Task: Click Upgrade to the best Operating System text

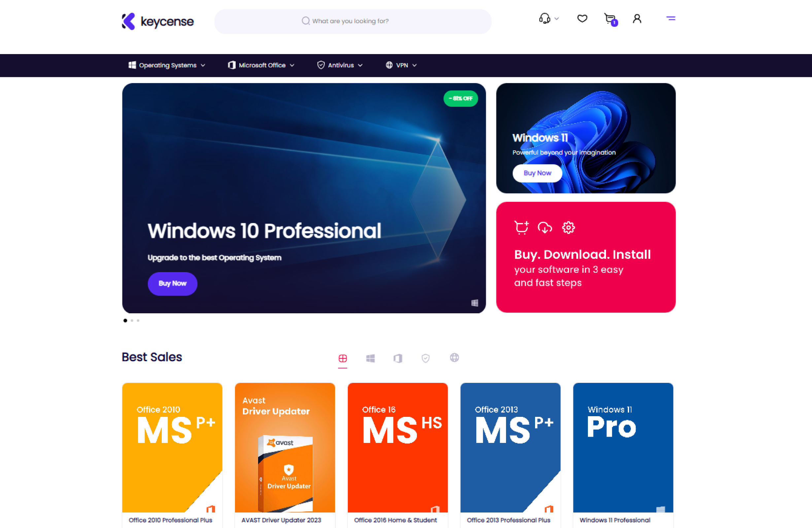Action: point(215,258)
